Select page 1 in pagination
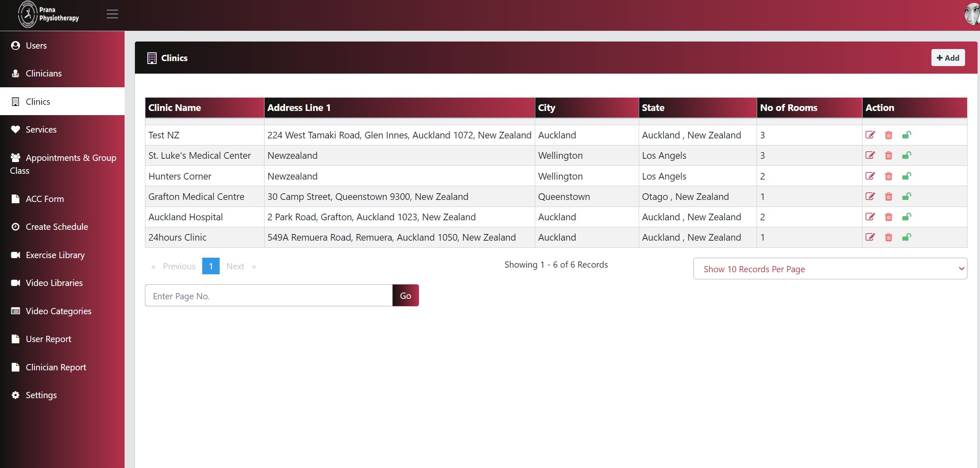980x468 pixels. point(211,266)
